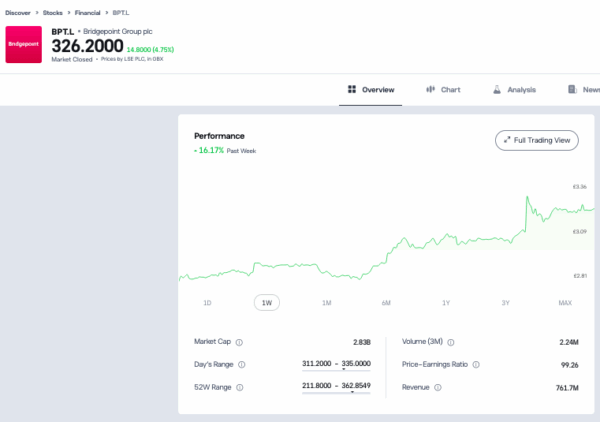Show Volume (3M) info tooltip icon
600x422 pixels.
click(451, 342)
